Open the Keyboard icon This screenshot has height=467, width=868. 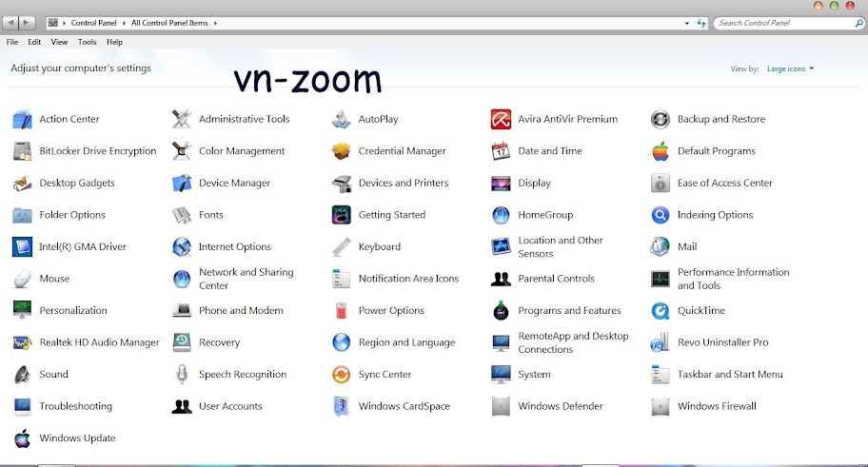point(341,246)
